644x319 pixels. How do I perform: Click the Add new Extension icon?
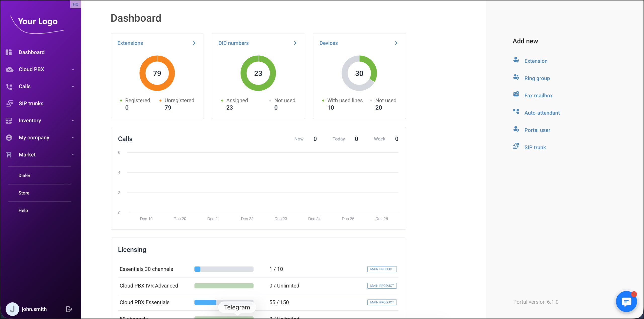(516, 60)
